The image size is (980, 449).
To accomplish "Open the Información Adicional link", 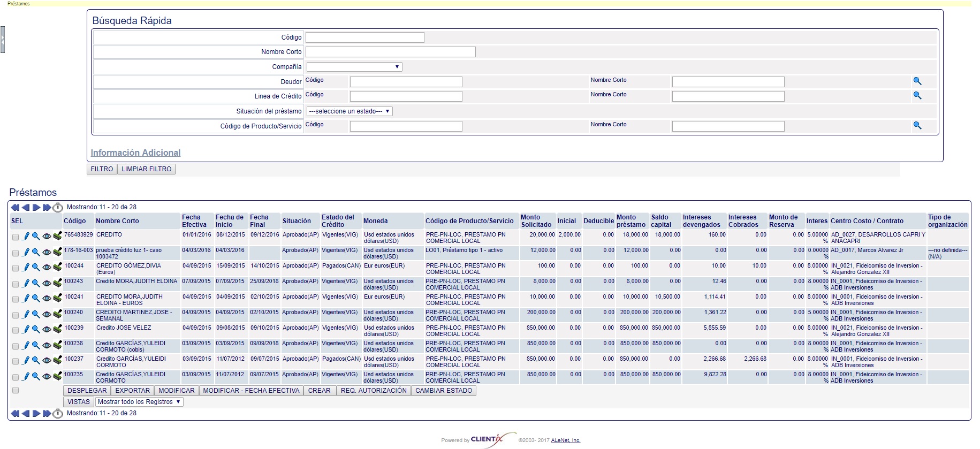I will point(135,153).
